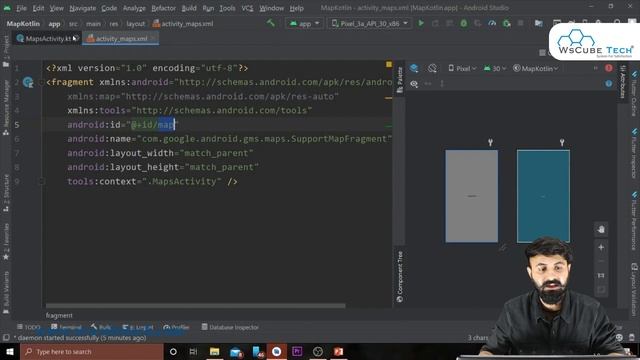Open the Flutter Inspector side panel

[634, 153]
